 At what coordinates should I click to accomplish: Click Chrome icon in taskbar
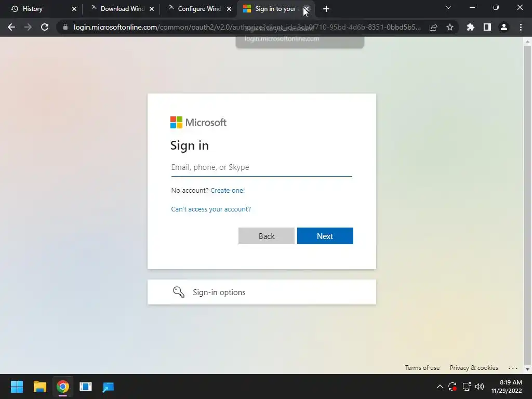63,387
